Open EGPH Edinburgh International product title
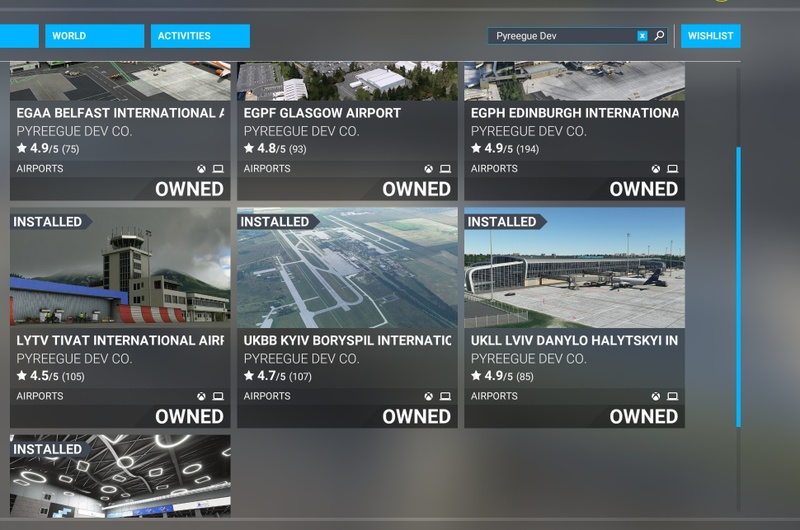Screen dimensions: 800x530 point(574,113)
